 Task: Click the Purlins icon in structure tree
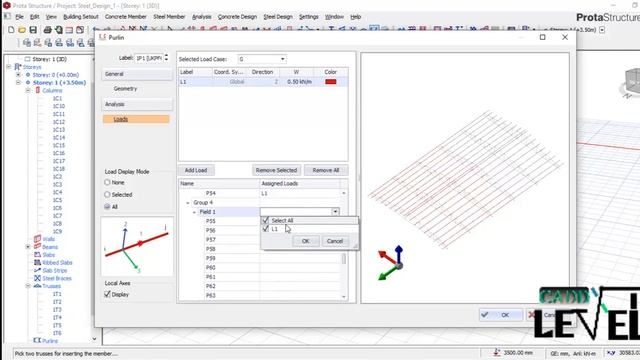point(38,340)
